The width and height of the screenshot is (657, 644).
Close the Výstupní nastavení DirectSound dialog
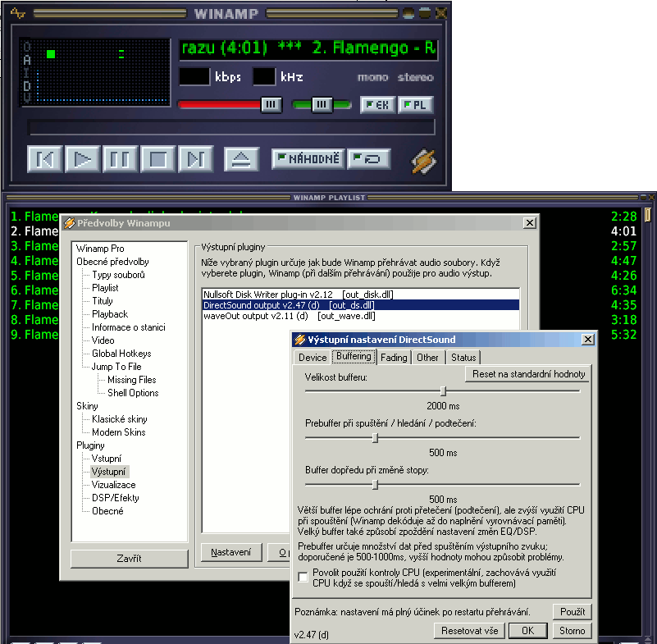(x=588, y=340)
